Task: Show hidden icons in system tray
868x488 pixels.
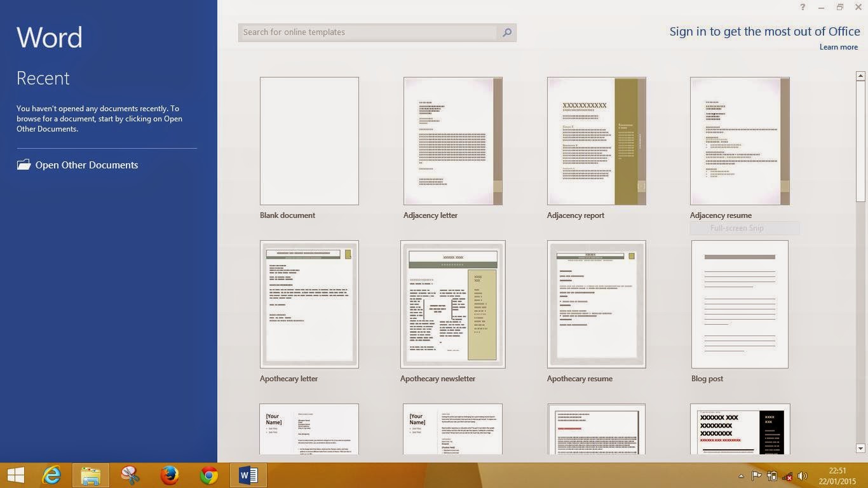Action: [x=741, y=476]
